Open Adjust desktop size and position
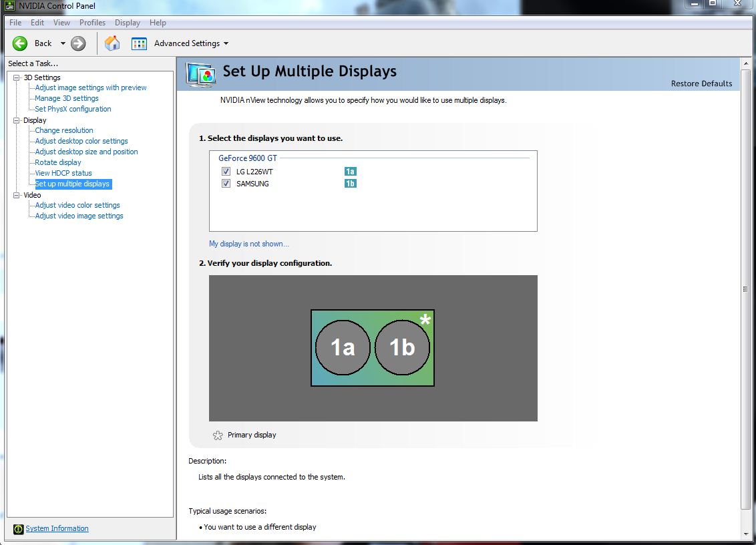 (x=86, y=152)
